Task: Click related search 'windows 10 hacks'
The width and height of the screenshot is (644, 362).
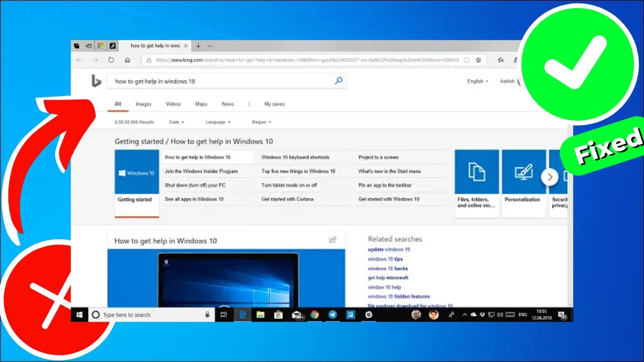Action: [388, 268]
